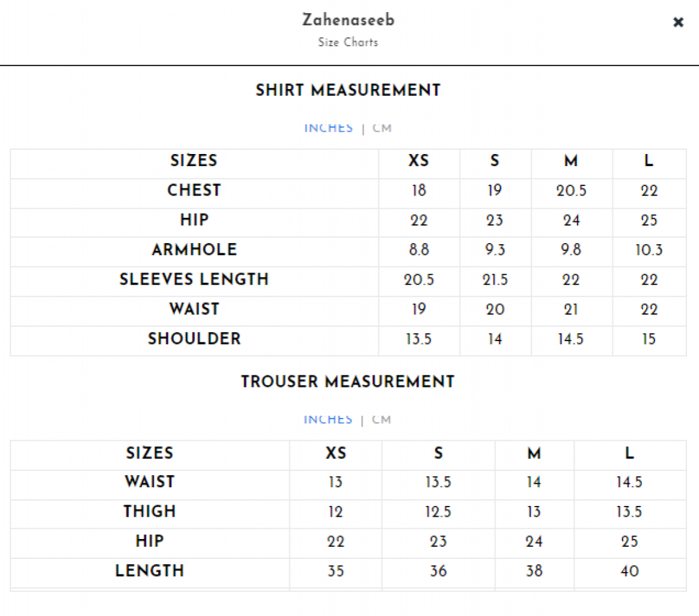The image size is (699, 616).
Task: Click the THIGH row label in trouser table
Action: pyautogui.click(x=150, y=511)
